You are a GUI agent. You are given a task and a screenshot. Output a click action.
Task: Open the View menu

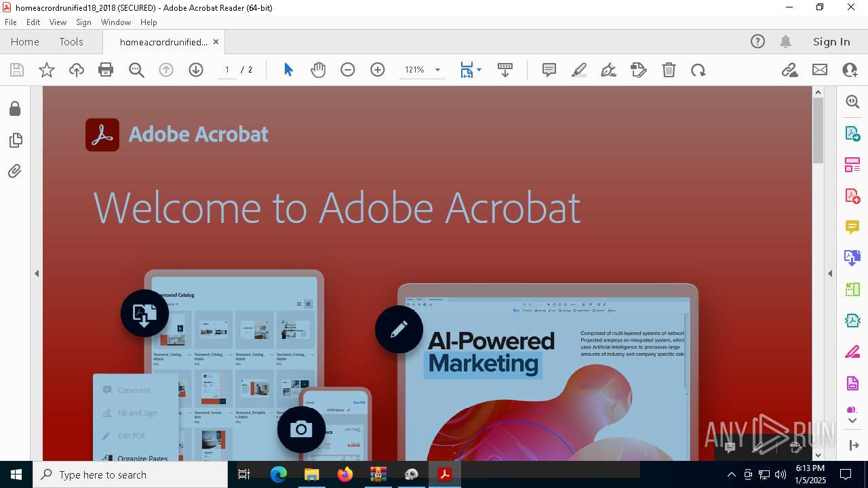click(x=58, y=22)
